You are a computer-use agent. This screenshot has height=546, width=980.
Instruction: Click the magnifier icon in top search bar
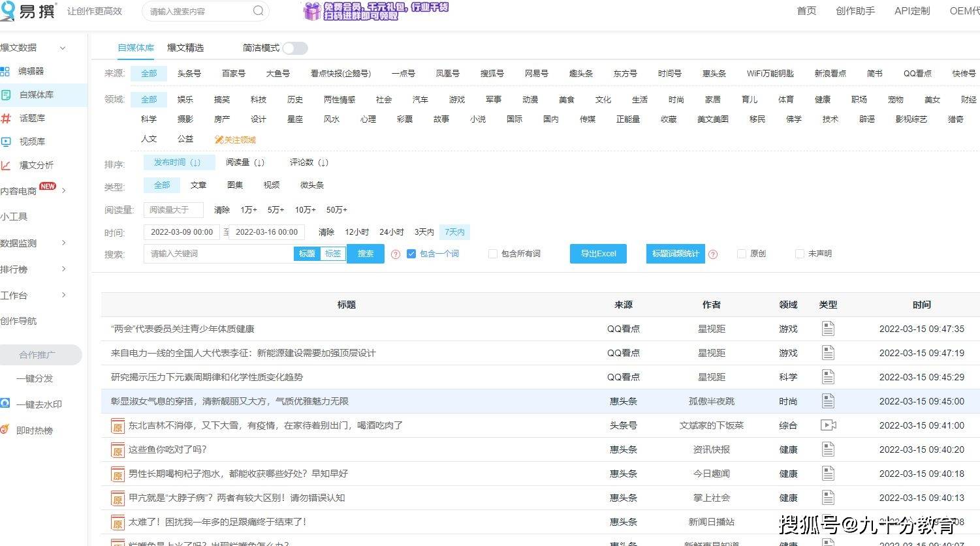click(257, 10)
